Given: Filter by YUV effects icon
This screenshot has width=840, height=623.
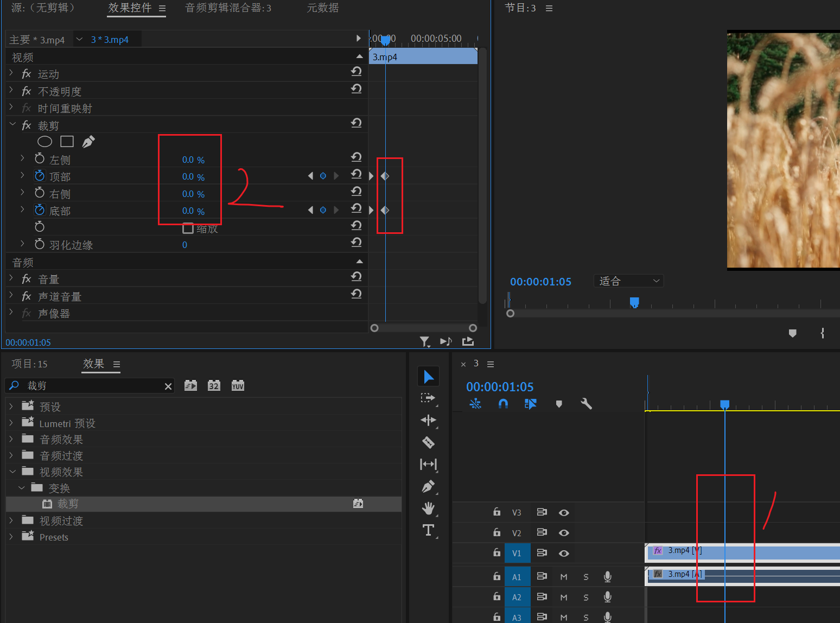Looking at the screenshot, I should (238, 385).
